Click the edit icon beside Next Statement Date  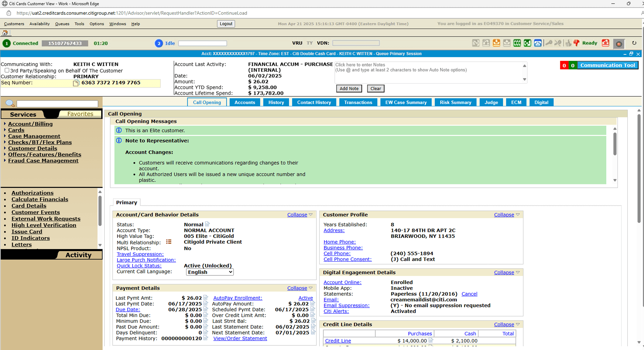click(x=313, y=332)
